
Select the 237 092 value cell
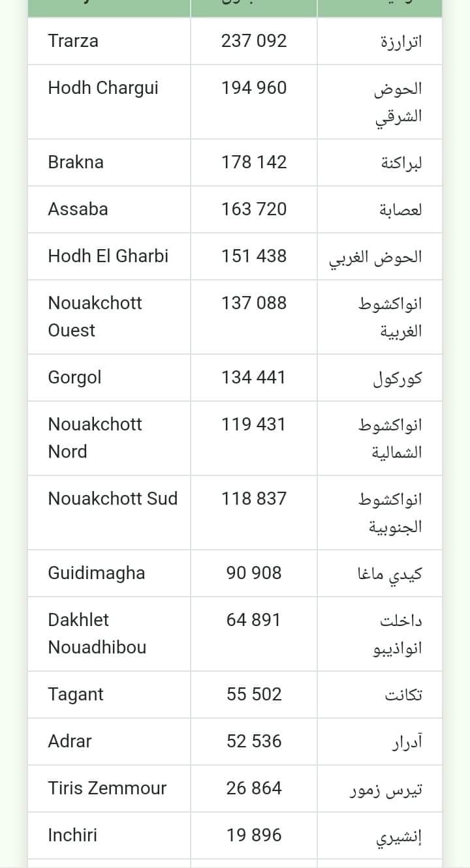(x=253, y=41)
